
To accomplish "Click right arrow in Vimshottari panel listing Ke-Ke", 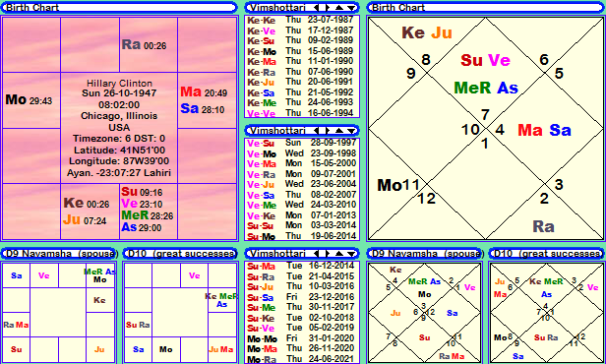I will 328,8.
